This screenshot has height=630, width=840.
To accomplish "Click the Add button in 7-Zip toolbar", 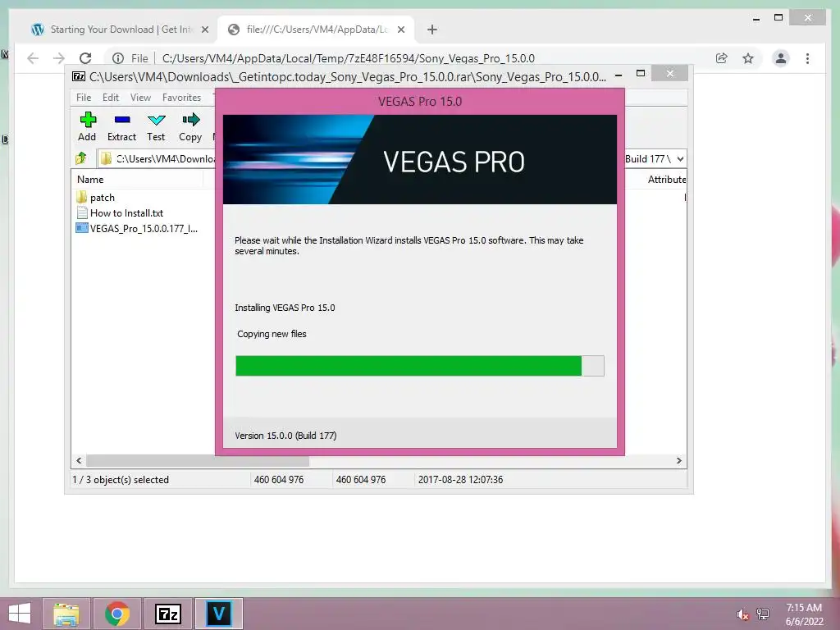I will pos(87,127).
